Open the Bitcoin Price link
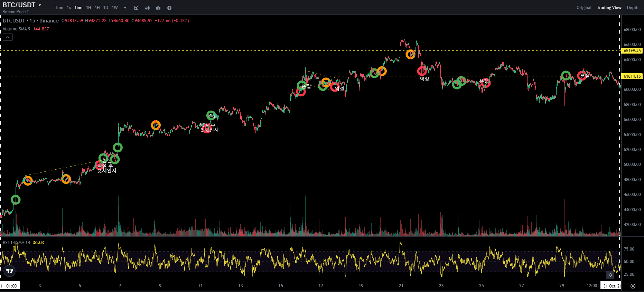 [x=16, y=12]
